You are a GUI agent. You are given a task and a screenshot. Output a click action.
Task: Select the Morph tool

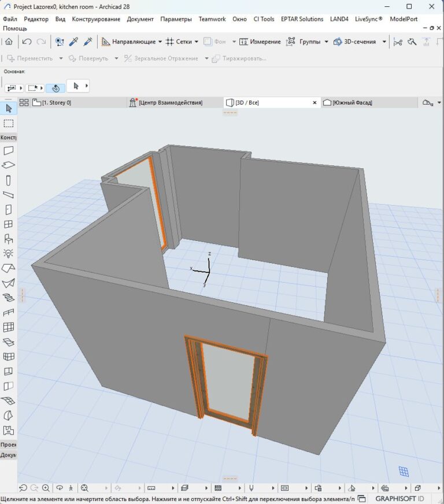tap(8, 416)
